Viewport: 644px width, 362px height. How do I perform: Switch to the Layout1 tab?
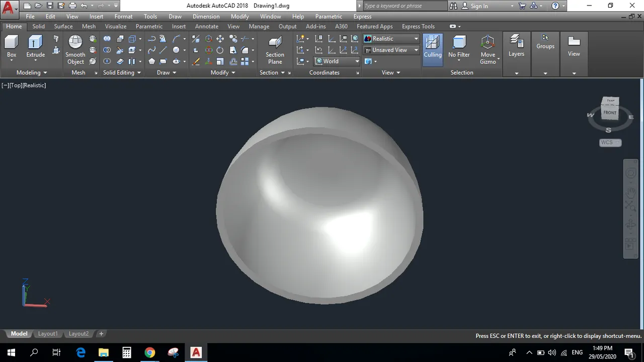tap(48, 334)
